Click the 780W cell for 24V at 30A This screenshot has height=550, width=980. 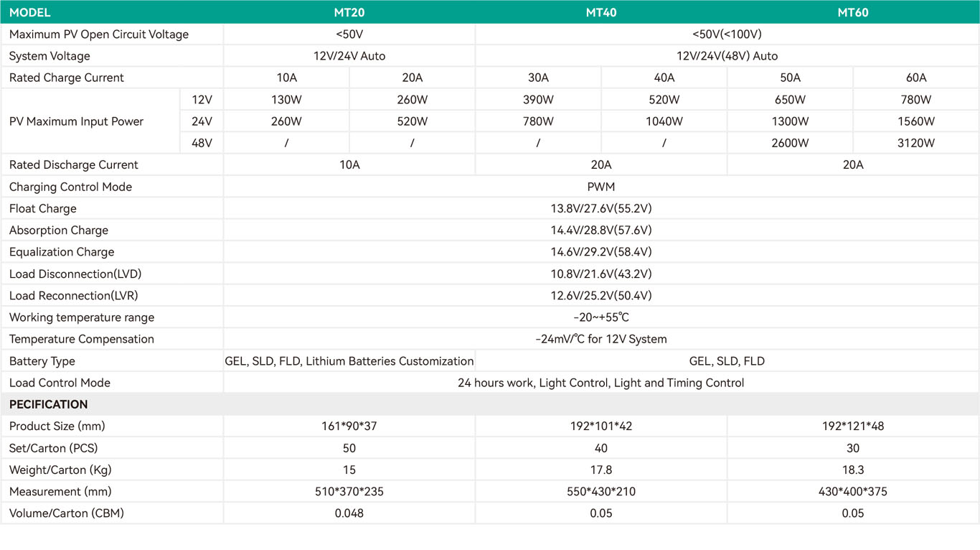pyautogui.click(x=538, y=121)
